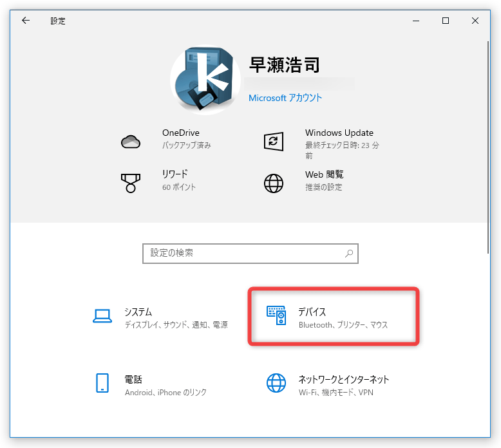Close the 設定 window

coord(475,21)
